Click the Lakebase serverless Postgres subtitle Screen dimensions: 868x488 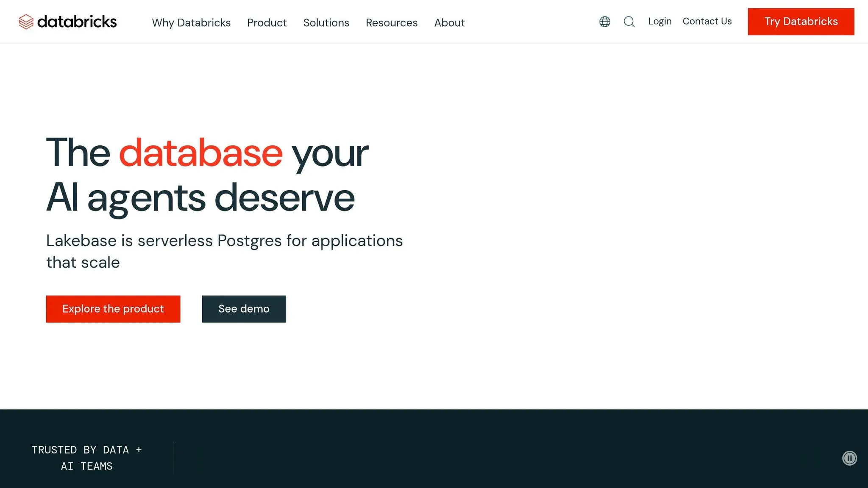coord(225,251)
